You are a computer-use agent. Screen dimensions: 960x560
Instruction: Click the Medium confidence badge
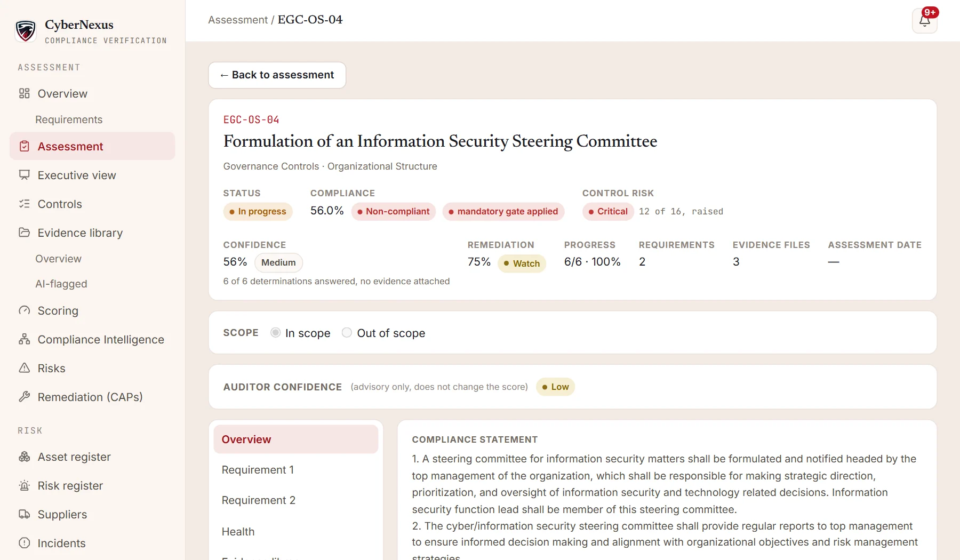tap(278, 262)
